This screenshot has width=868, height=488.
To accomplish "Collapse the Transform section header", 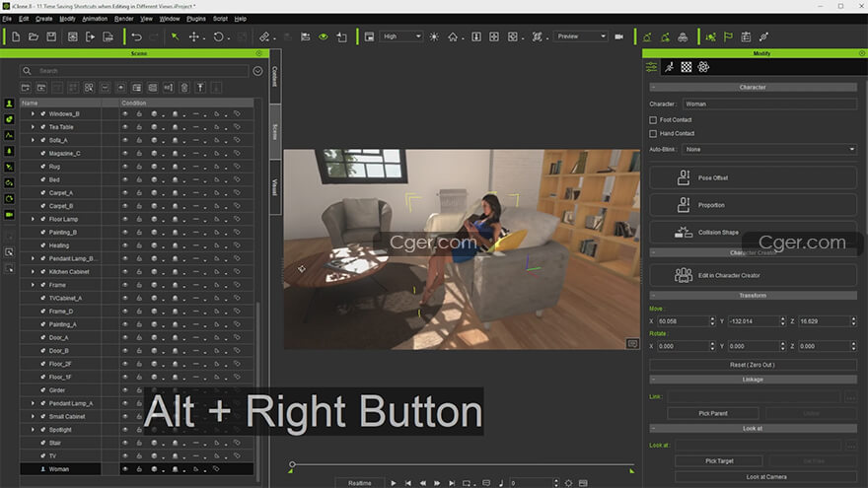I will [753, 296].
